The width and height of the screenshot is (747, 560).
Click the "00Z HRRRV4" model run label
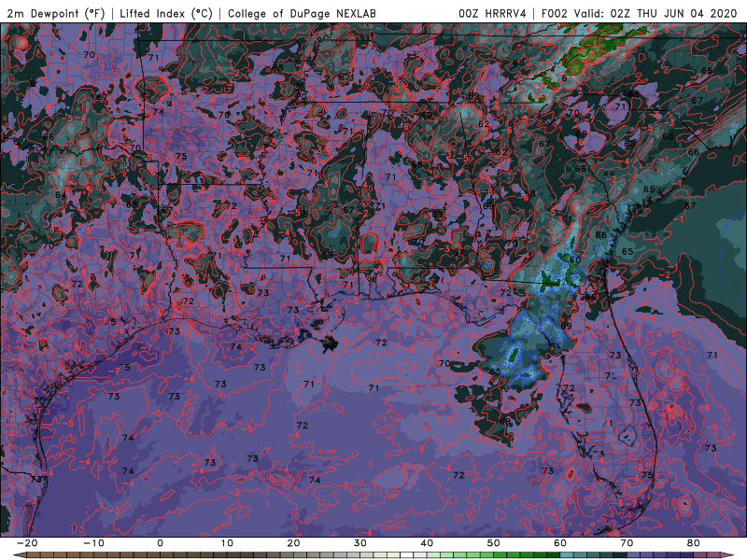pos(492,13)
